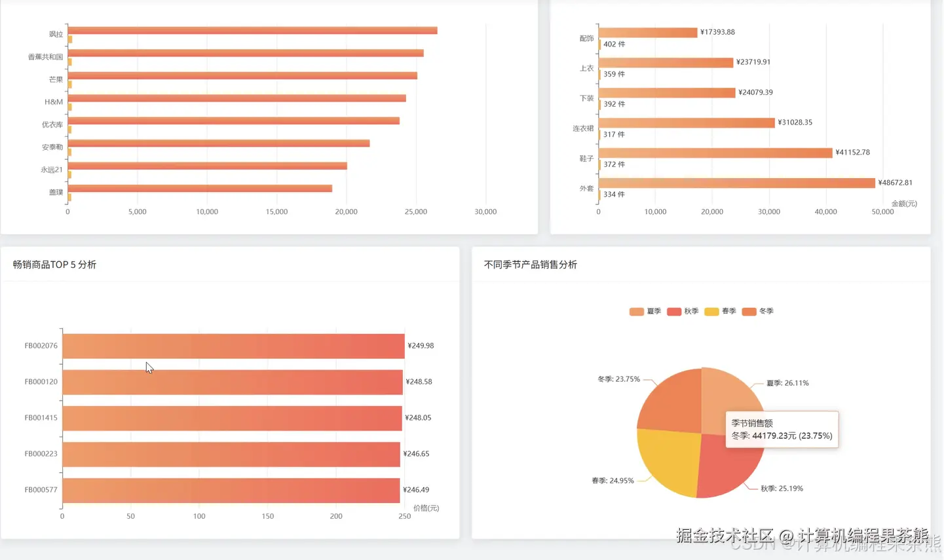Click the 盖璞 brand sales bar
The image size is (944, 560).
[x=200, y=189]
